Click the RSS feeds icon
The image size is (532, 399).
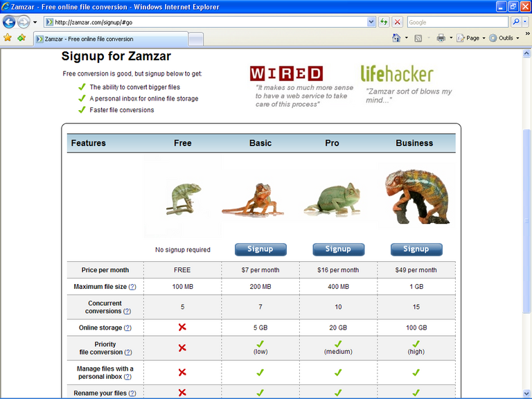point(418,38)
